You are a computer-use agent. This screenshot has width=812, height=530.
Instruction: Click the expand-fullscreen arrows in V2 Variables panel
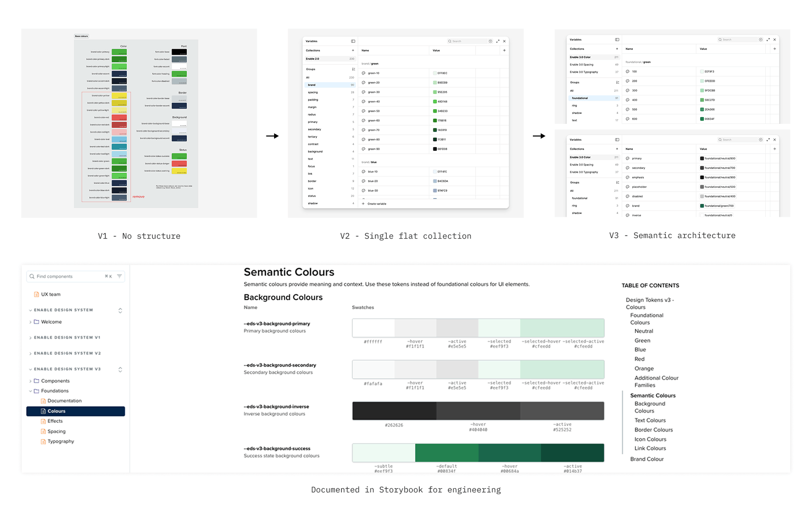click(x=497, y=41)
